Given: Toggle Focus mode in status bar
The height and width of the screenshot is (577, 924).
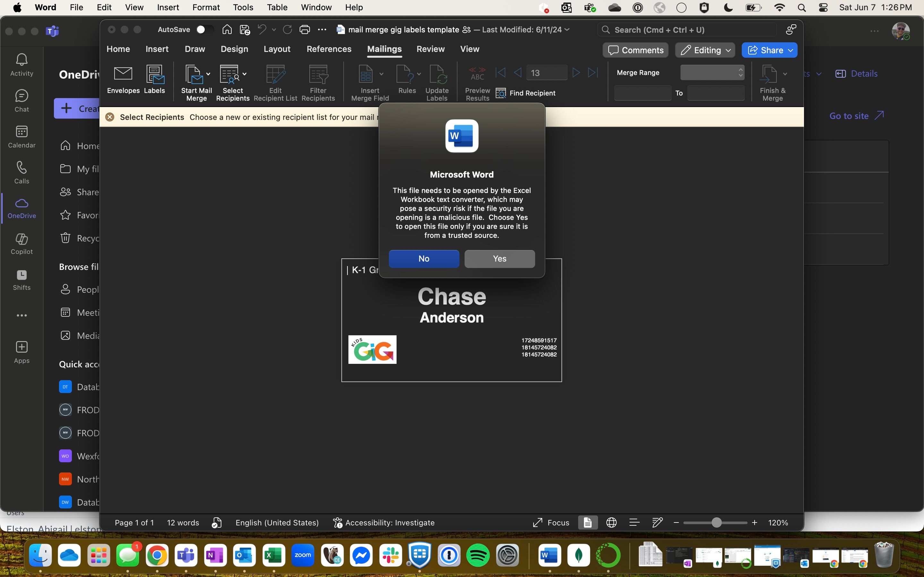Looking at the screenshot, I should (551, 523).
